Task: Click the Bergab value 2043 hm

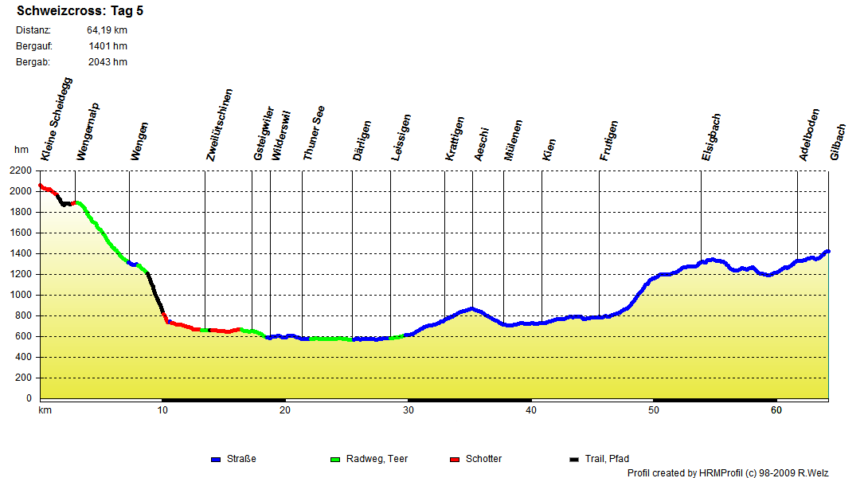Action: pyautogui.click(x=108, y=62)
